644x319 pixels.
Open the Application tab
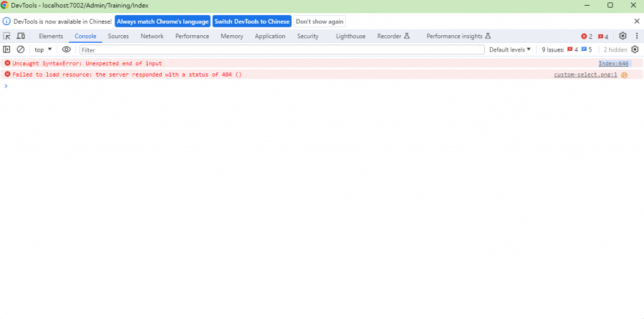click(270, 36)
